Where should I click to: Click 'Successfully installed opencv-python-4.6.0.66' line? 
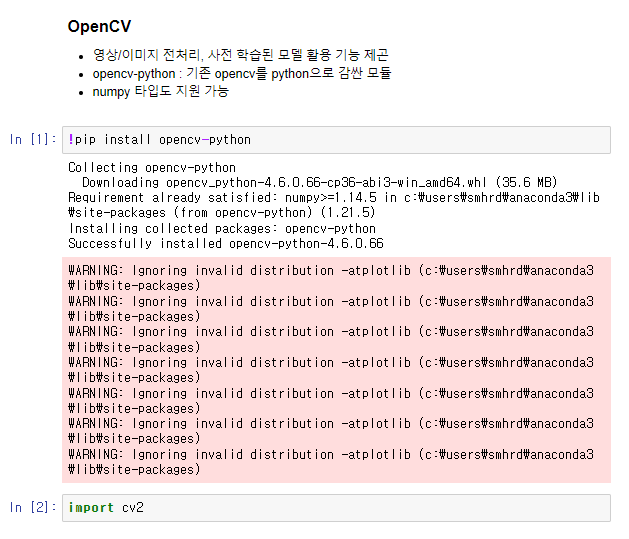pos(226,243)
